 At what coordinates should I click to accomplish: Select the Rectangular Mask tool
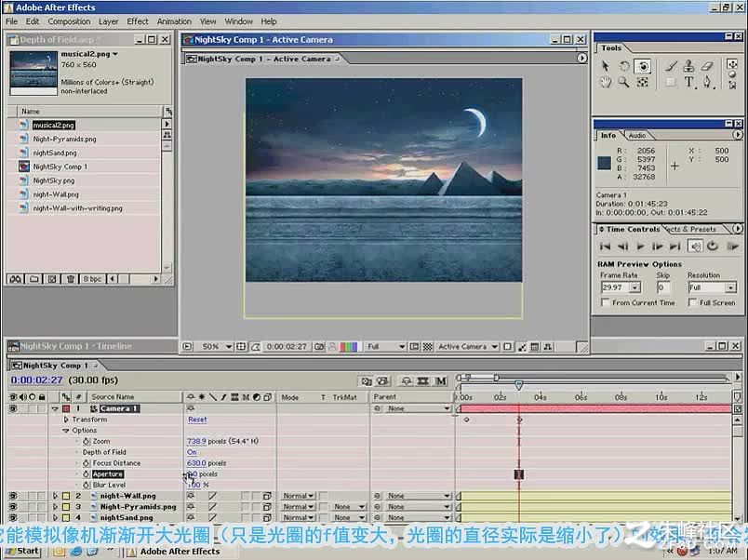click(671, 82)
